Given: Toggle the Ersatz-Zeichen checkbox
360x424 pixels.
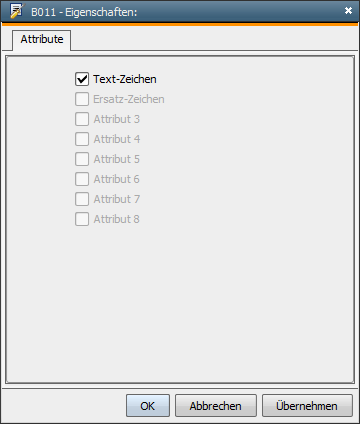Looking at the screenshot, I should tap(82, 99).
